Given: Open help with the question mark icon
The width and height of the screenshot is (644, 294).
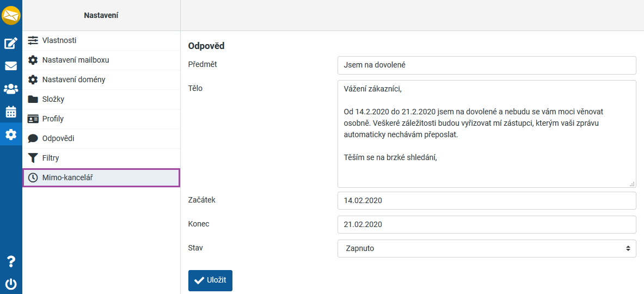Looking at the screenshot, I should 11,262.
